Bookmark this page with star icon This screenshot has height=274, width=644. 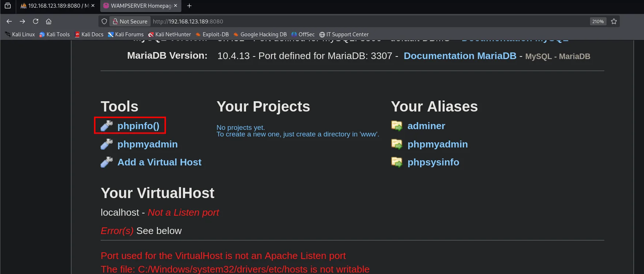(614, 21)
